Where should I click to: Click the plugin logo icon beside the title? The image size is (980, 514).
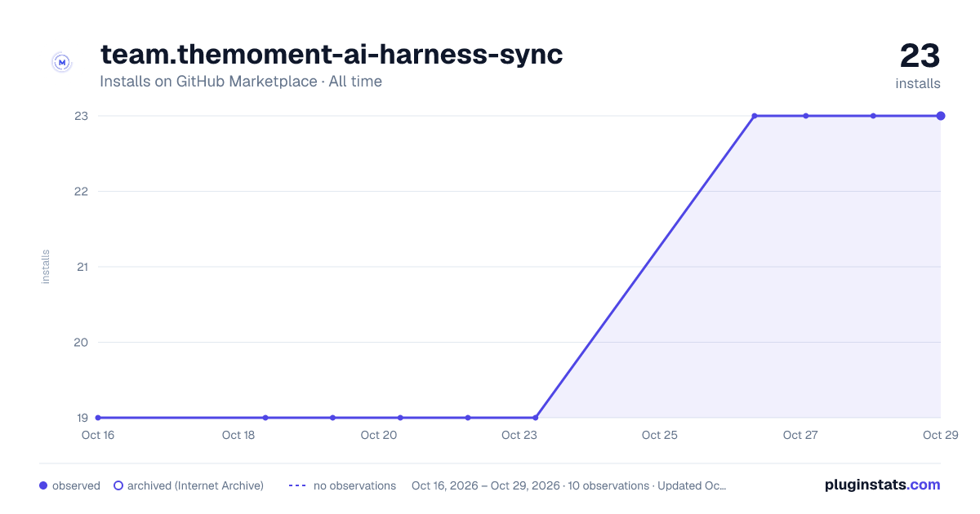[62, 62]
